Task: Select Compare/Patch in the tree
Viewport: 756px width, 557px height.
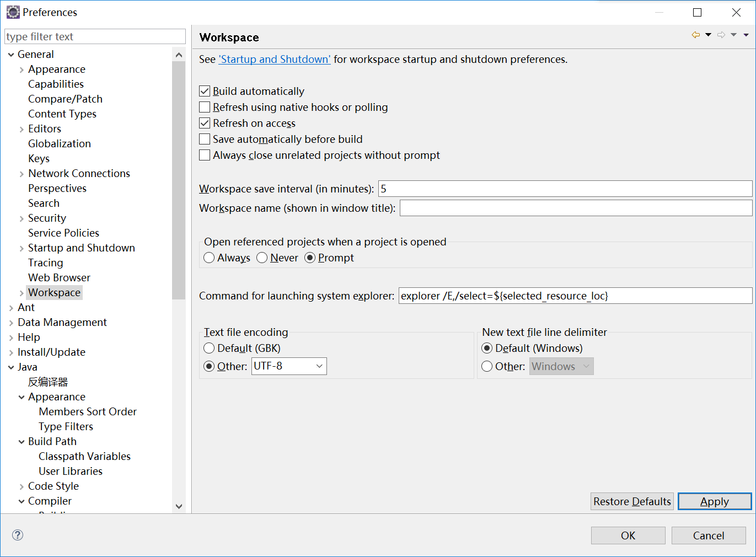Action: 66,99
